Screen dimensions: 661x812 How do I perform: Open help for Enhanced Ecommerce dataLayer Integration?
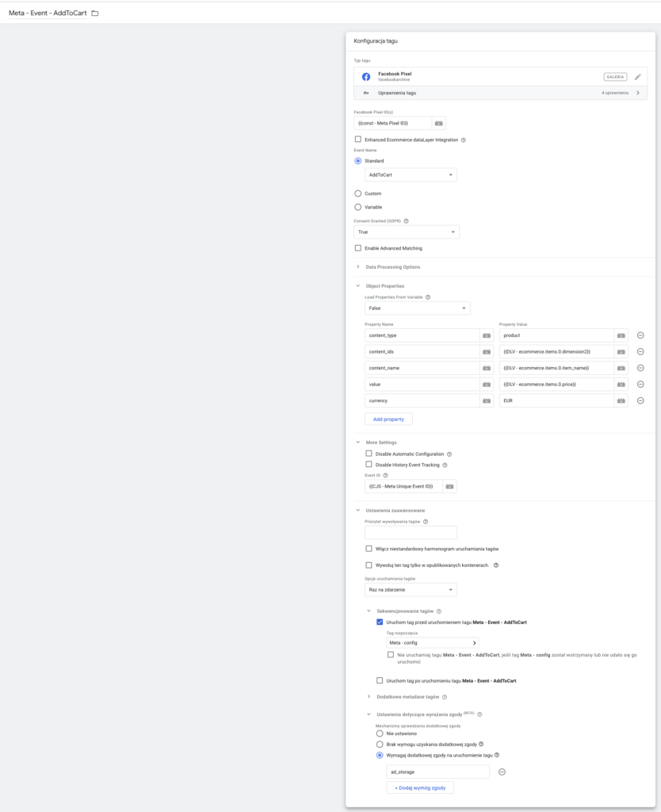point(463,140)
